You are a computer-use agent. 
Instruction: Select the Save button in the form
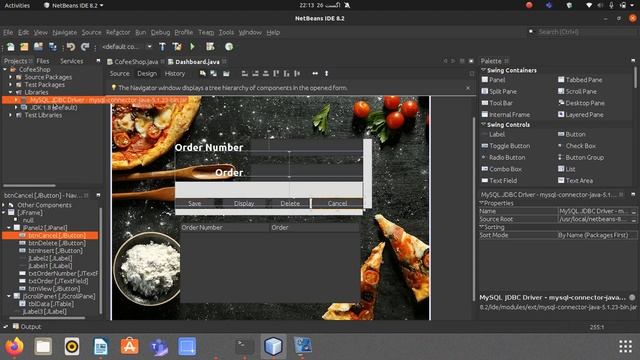pyautogui.click(x=195, y=203)
